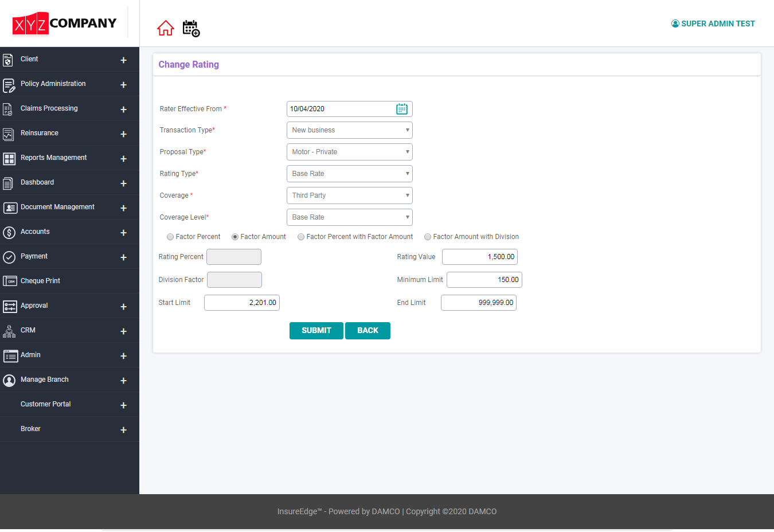Click the Manage Branch person icon
The image size is (774, 532).
(x=9, y=380)
